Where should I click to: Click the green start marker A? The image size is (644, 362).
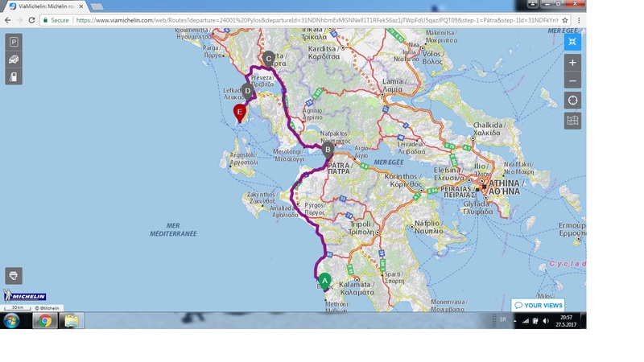click(x=324, y=282)
